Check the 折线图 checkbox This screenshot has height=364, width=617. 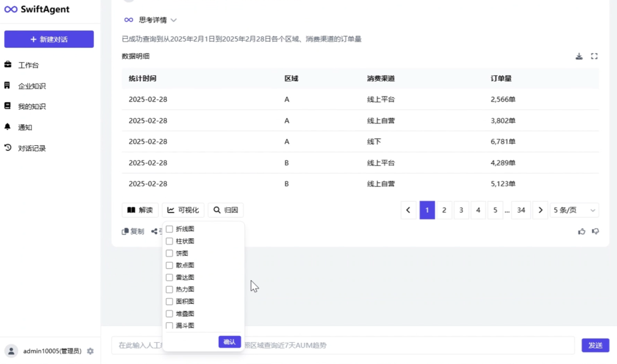(169, 229)
